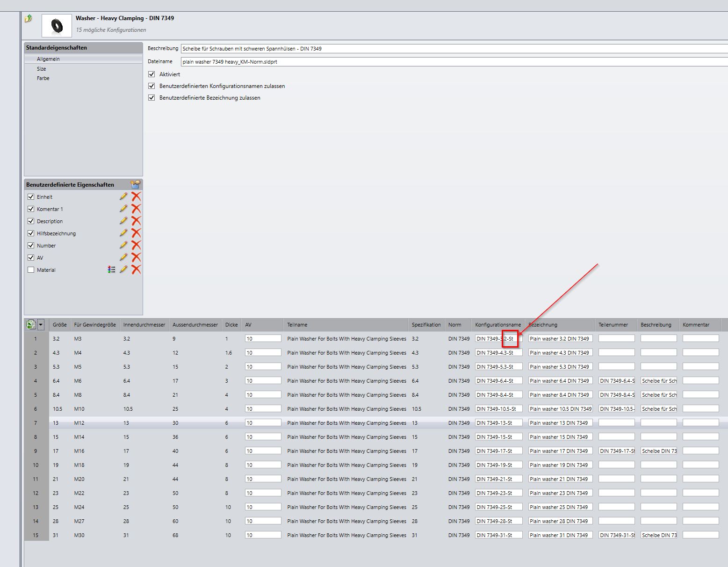Uncheck the Description property checkbox
728x567 pixels.
(31, 221)
